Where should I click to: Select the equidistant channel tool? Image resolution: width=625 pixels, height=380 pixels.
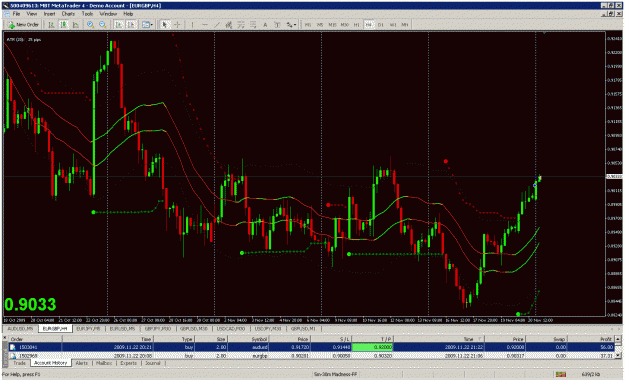click(x=228, y=25)
